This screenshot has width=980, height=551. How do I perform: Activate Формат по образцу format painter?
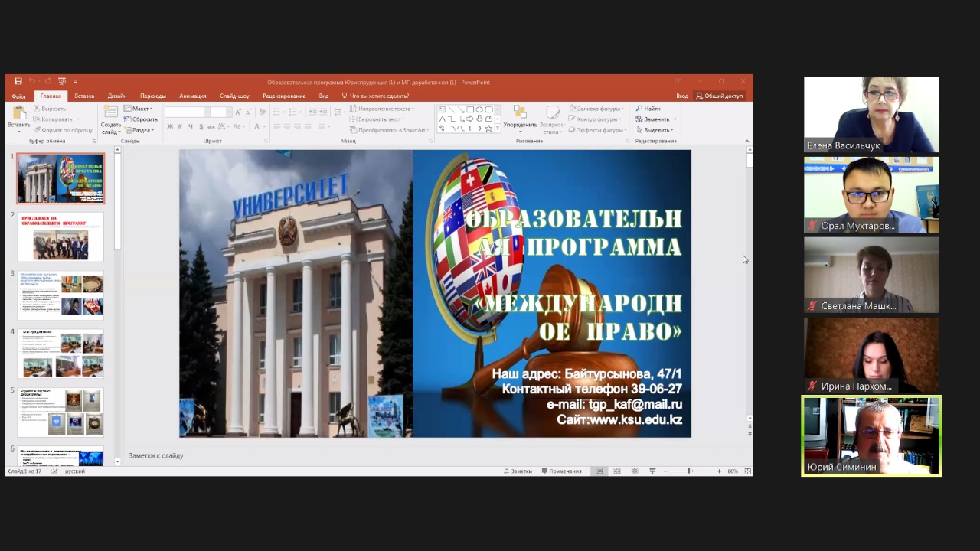[63, 130]
